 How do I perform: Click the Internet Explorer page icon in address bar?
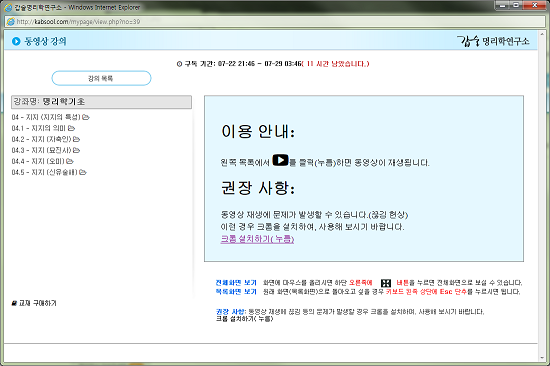click(11, 22)
